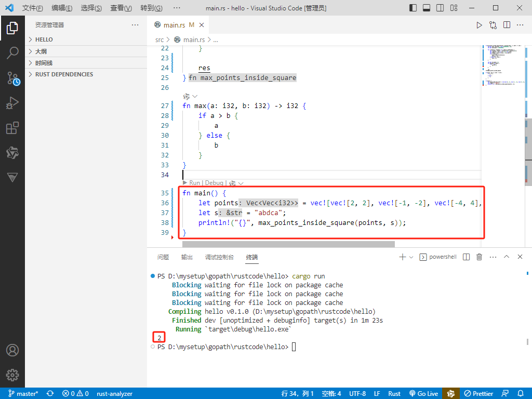The image size is (532, 399).
Task: Open the Explorer view in activity bar
Action: point(12,28)
